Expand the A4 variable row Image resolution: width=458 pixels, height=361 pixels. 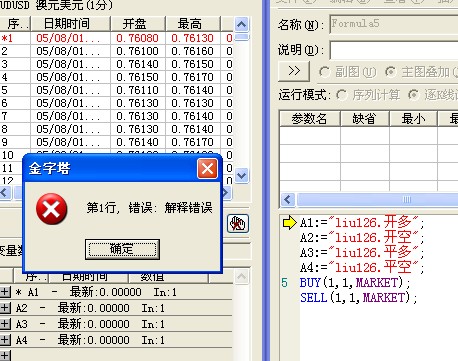(x=5, y=340)
